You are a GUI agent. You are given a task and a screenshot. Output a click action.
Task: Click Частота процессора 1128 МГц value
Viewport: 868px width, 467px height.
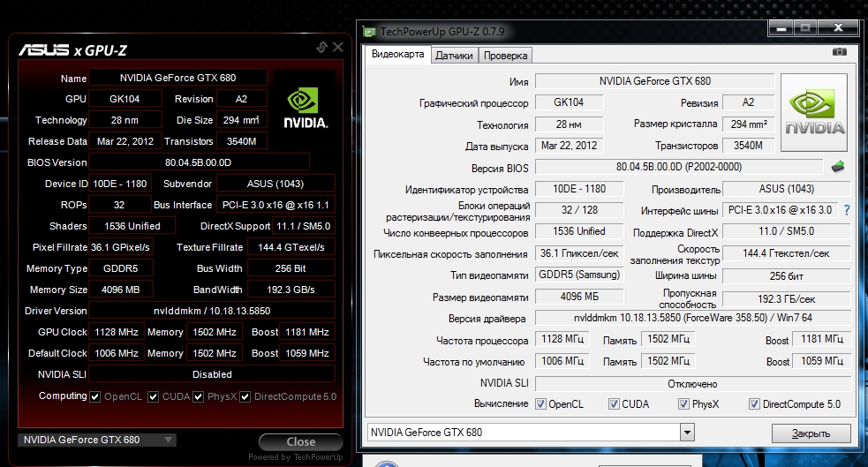[562, 339]
